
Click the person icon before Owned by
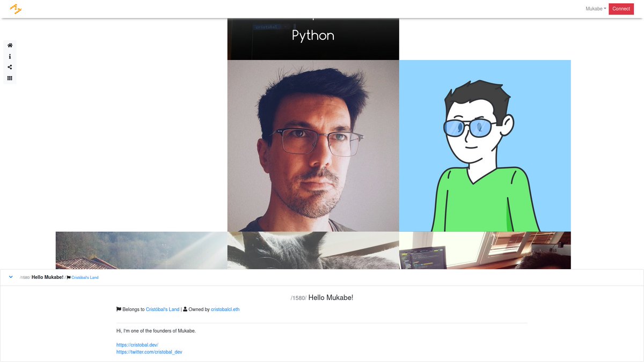click(x=185, y=309)
